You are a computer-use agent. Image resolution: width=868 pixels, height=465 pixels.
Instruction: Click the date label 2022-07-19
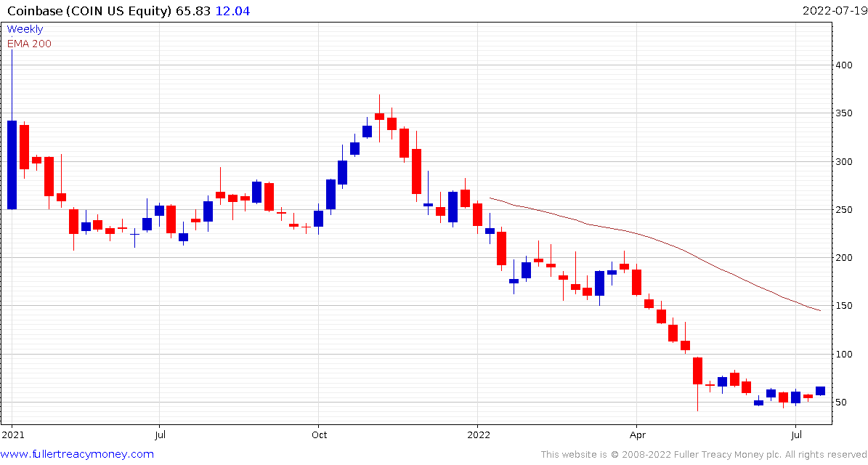coord(833,10)
